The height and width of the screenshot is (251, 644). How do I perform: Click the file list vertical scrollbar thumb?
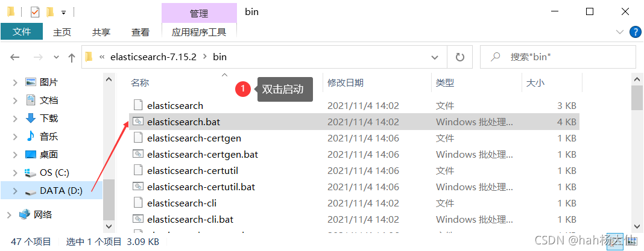pos(637,99)
